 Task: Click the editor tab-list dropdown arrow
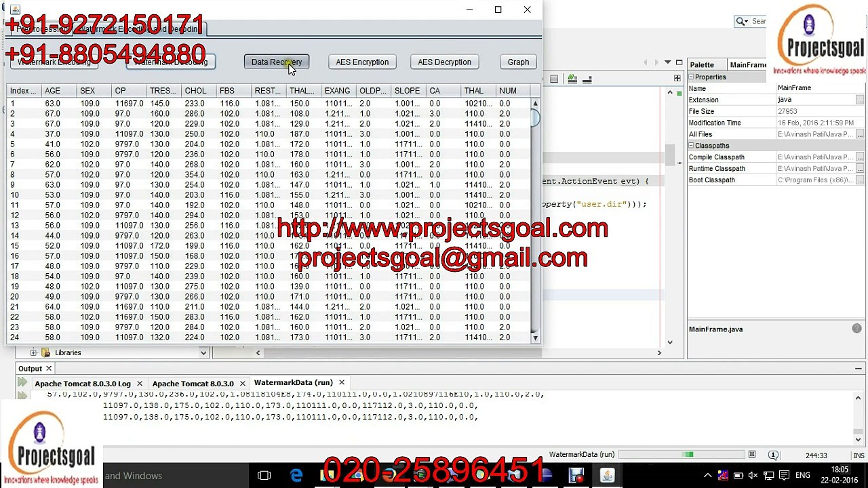pyautogui.click(x=668, y=63)
